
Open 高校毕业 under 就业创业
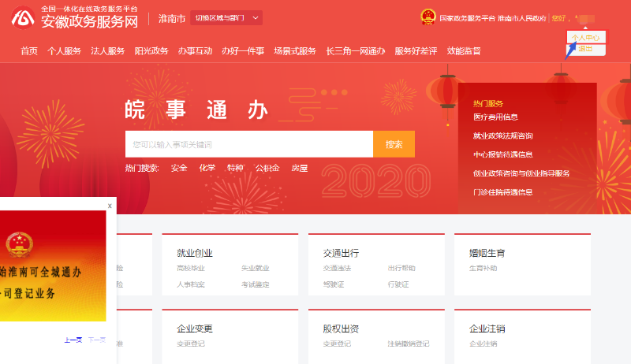(191, 269)
